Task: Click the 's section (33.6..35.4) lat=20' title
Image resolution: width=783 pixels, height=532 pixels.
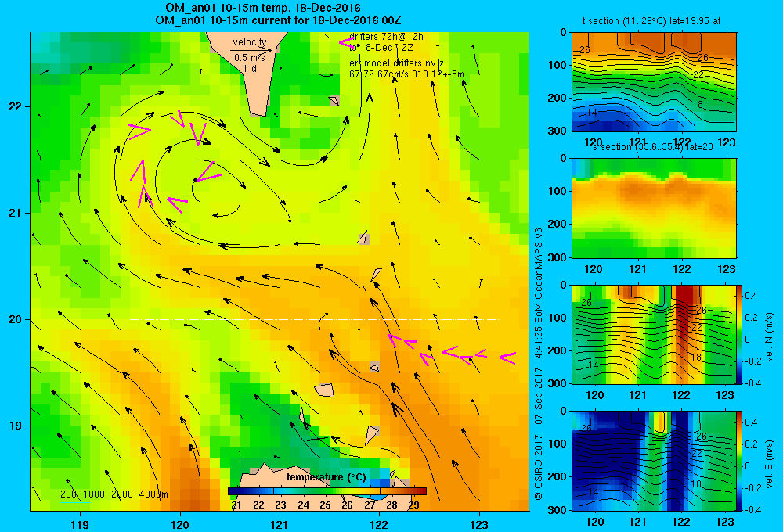Action: 653,147
